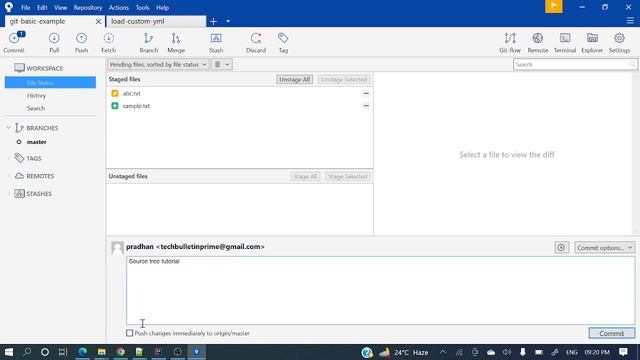640x360 pixels.
Task: Expand the STASHES section
Action: [9, 193]
